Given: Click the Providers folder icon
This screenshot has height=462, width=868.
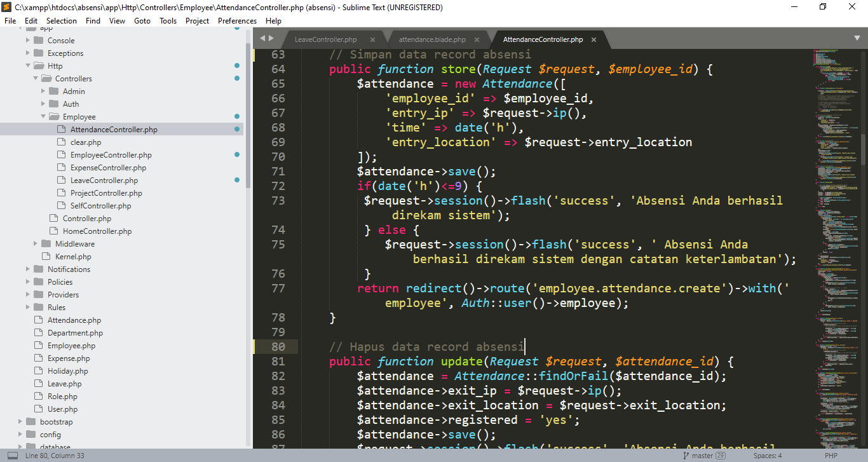Looking at the screenshot, I should point(39,294).
